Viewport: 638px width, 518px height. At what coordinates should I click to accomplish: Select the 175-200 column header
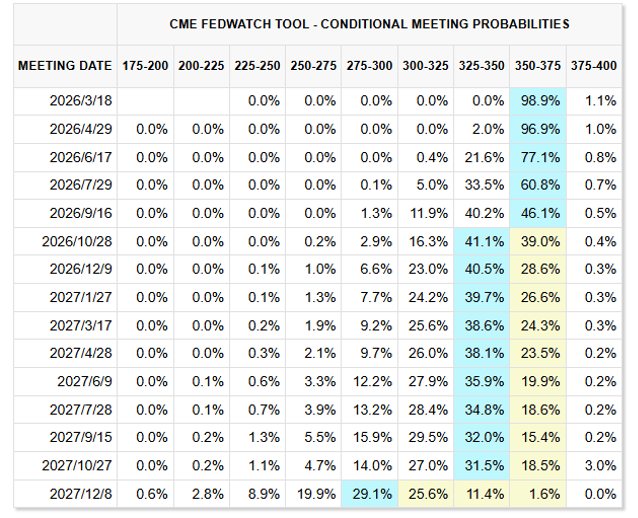click(145, 65)
